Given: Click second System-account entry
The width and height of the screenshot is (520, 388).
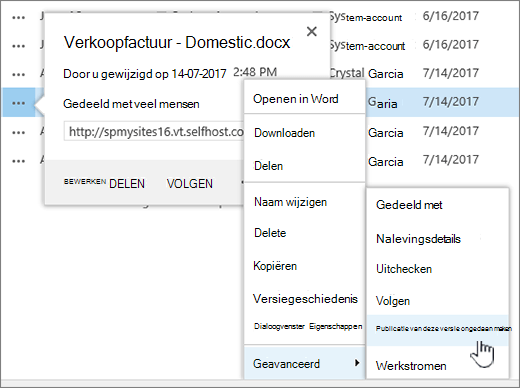Looking at the screenshot, I should pos(367,45).
